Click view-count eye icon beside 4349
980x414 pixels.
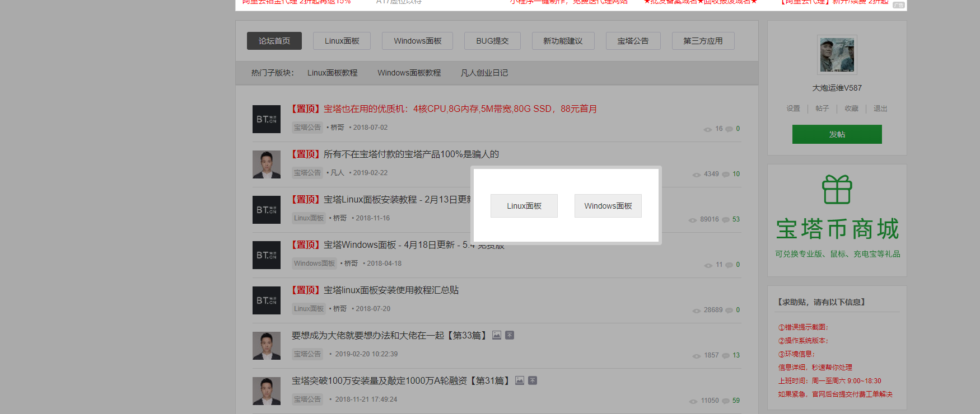[697, 175]
